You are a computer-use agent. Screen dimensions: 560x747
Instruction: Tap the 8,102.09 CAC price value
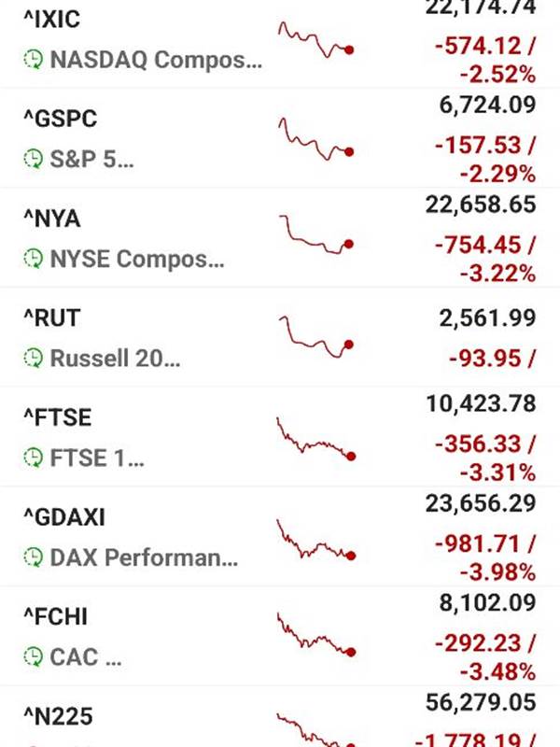[487, 603]
